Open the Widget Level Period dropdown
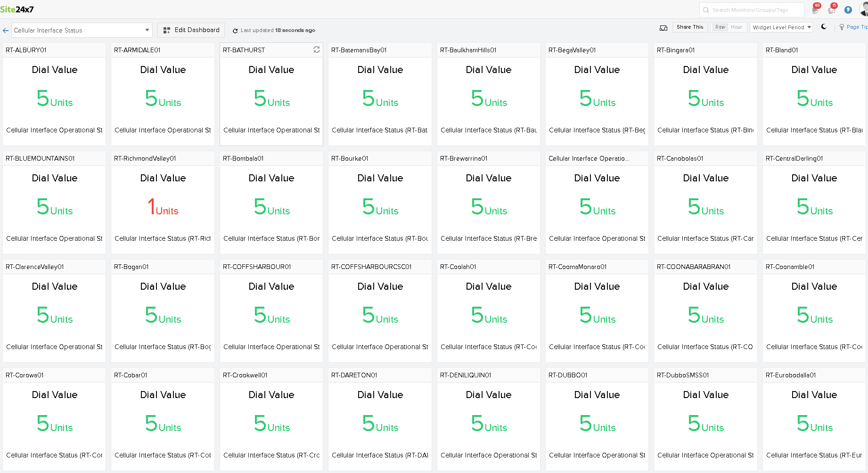868x473 pixels. 782,27
